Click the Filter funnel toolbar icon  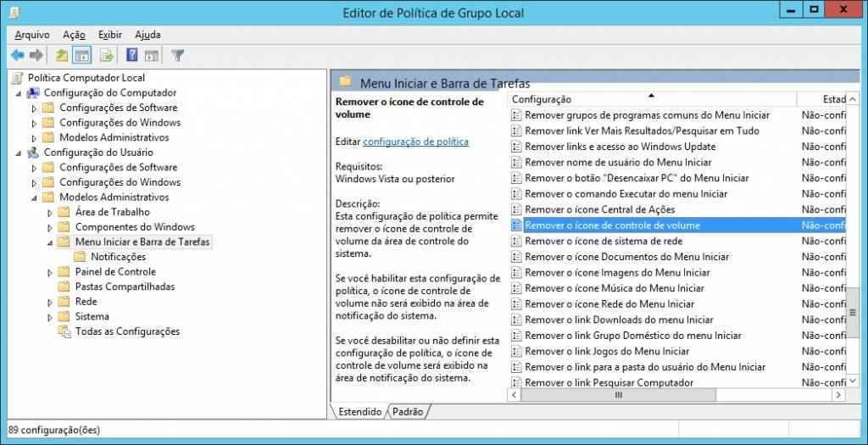[x=177, y=55]
